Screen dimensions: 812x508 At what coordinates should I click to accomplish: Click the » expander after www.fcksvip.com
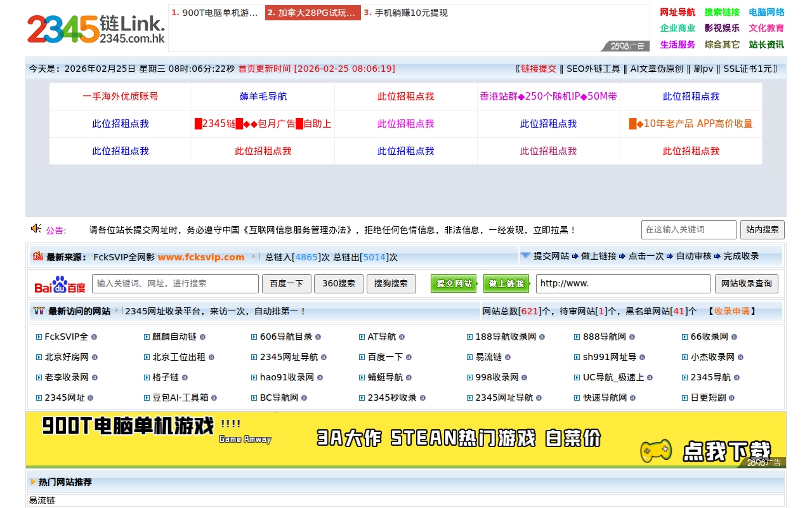pyautogui.click(x=254, y=257)
